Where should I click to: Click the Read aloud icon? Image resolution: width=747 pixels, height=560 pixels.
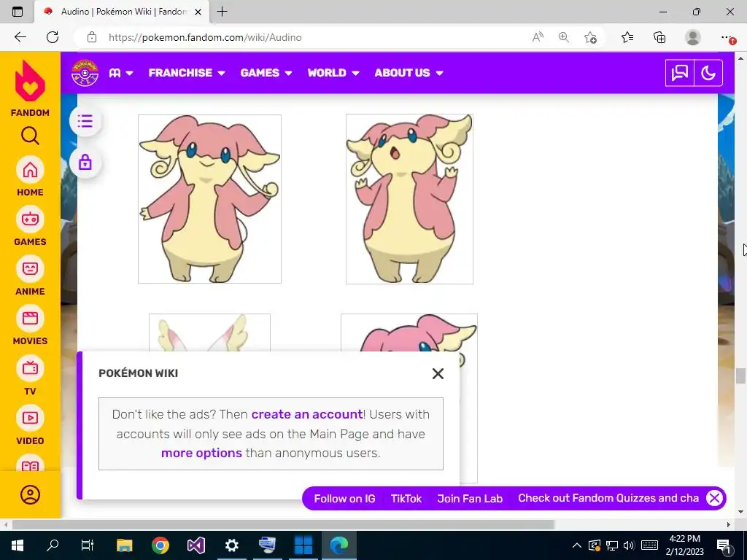[538, 37]
